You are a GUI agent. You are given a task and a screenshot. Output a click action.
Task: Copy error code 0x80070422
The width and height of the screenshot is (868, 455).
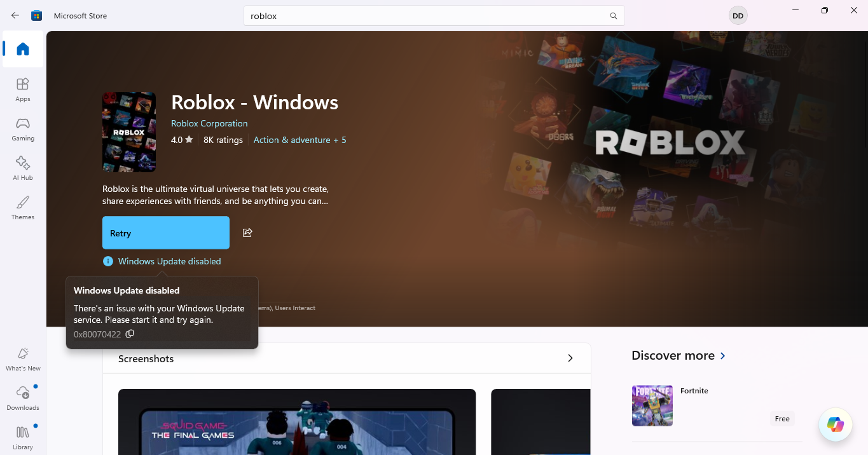(130, 333)
